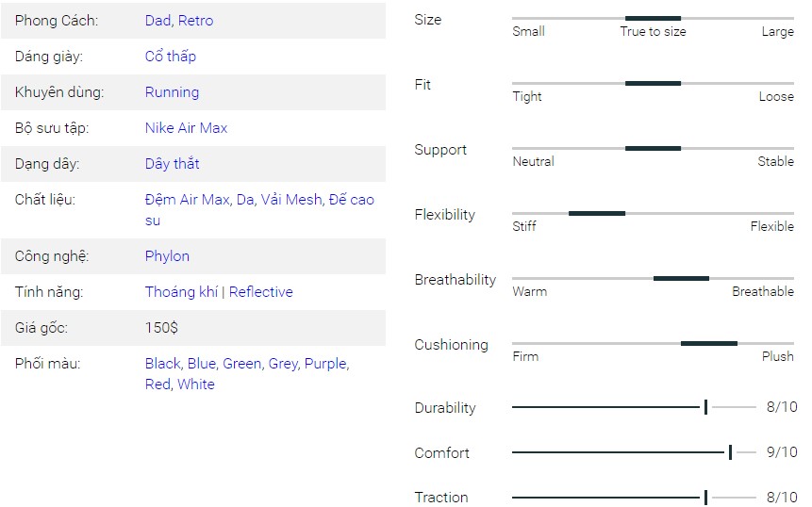
Task: Select the Nike Air Max collection link
Action: click(x=186, y=128)
